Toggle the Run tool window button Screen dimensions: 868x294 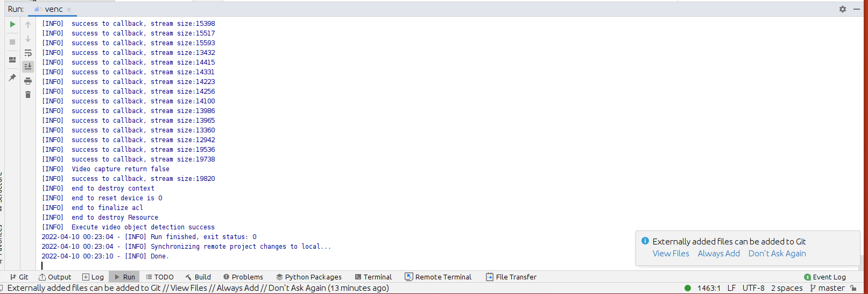(x=124, y=277)
